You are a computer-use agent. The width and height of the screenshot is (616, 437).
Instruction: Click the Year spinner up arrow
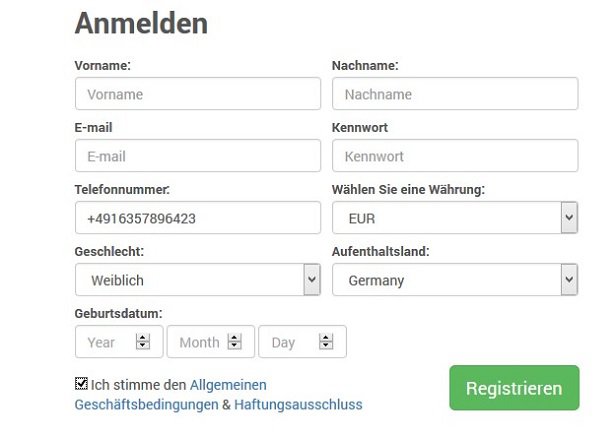(143, 338)
